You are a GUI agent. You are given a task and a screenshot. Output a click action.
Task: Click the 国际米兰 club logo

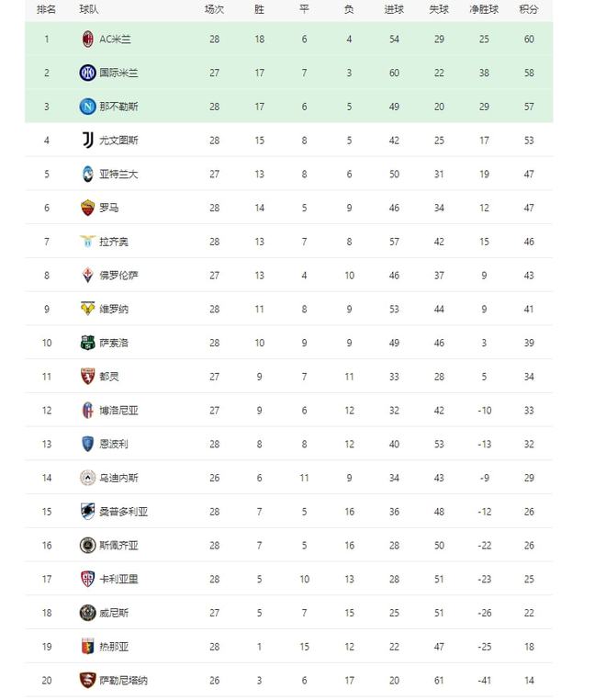click(88, 73)
